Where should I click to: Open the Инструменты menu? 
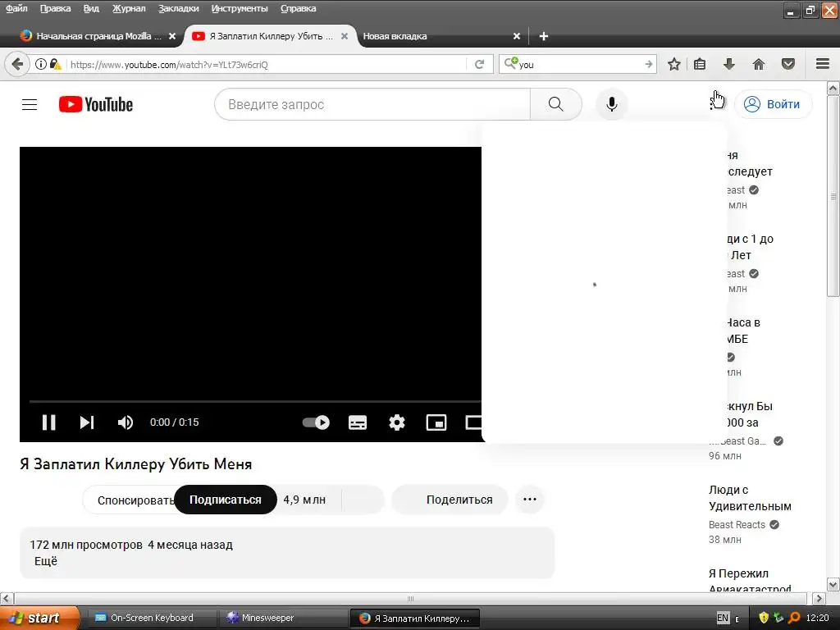(x=240, y=8)
